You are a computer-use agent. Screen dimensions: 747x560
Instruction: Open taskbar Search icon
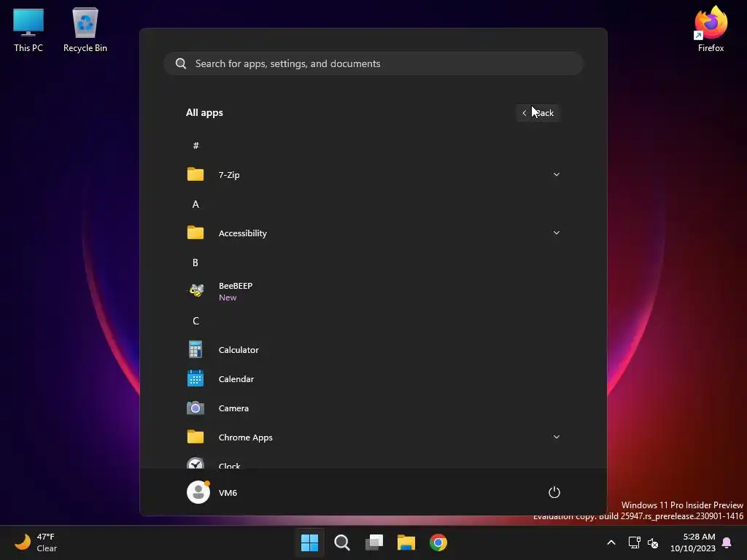tap(341, 542)
